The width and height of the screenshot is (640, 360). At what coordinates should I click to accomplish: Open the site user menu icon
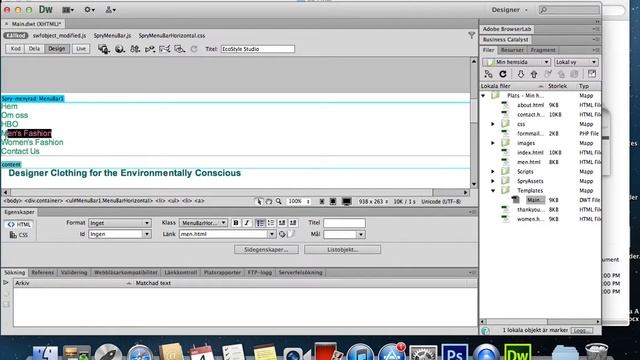pos(110,10)
